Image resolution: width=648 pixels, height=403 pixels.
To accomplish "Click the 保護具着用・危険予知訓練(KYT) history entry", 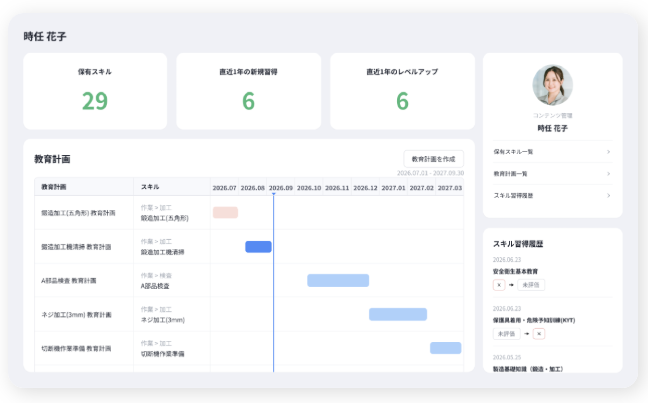I will tap(534, 320).
